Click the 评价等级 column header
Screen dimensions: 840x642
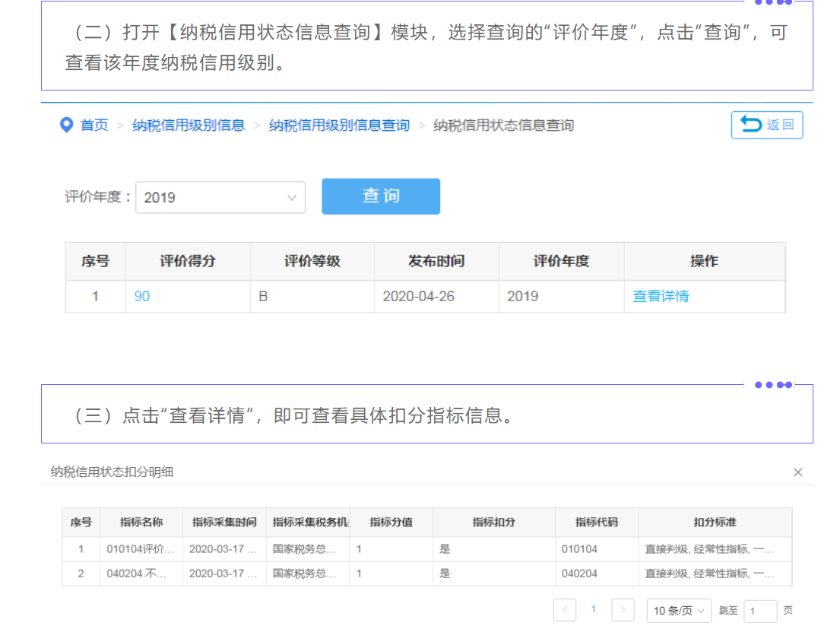(x=312, y=262)
